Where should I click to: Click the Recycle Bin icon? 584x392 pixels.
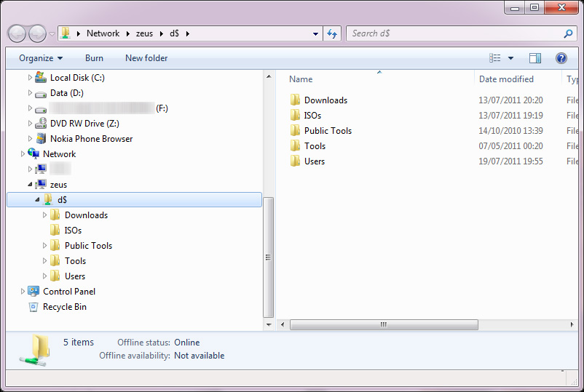click(x=33, y=307)
